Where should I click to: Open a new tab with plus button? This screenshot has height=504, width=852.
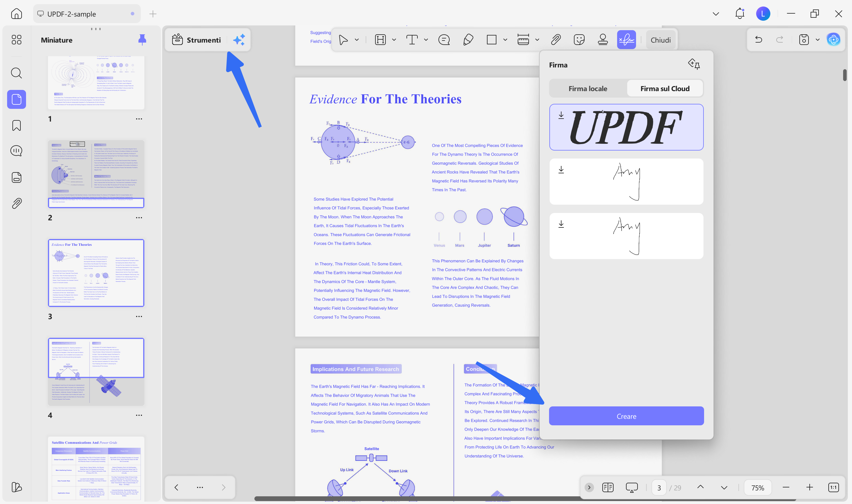pyautogui.click(x=153, y=14)
